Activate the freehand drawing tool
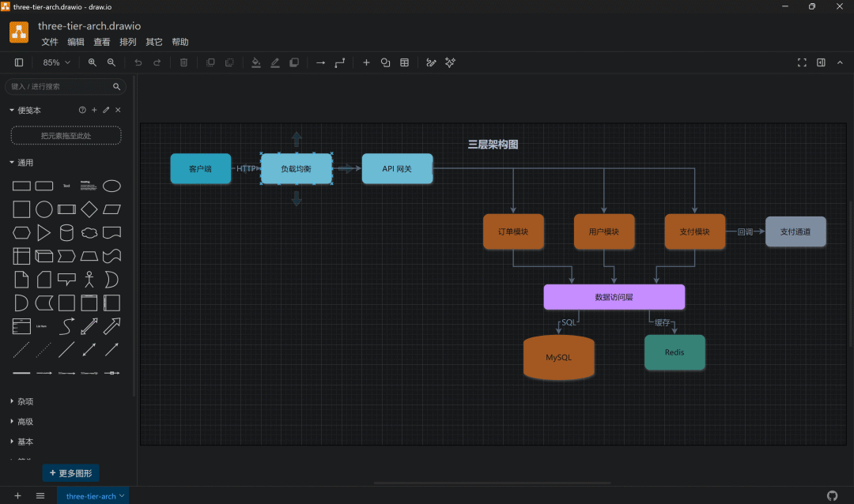Image resolution: width=854 pixels, height=504 pixels. pos(432,62)
